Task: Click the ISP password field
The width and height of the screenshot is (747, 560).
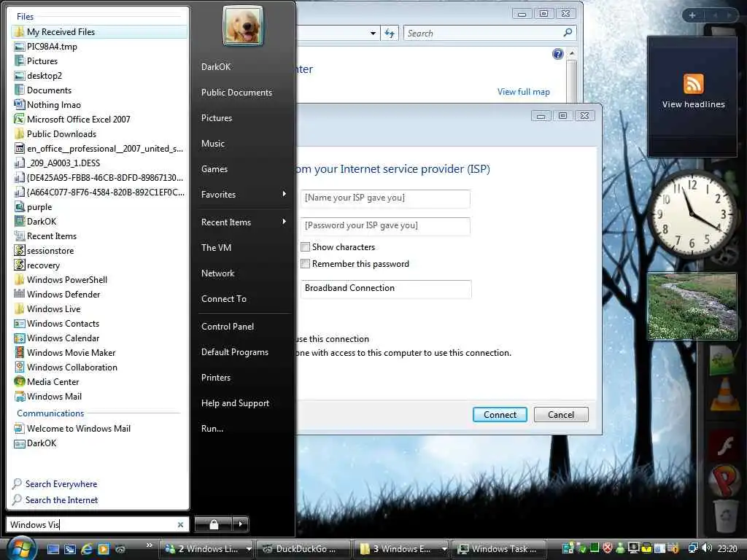Action: (x=385, y=226)
